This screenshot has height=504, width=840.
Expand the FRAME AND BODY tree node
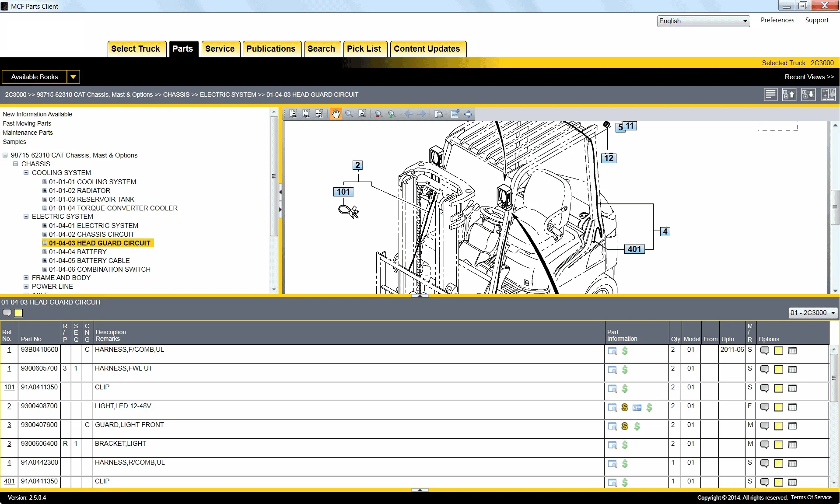[26, 277]
